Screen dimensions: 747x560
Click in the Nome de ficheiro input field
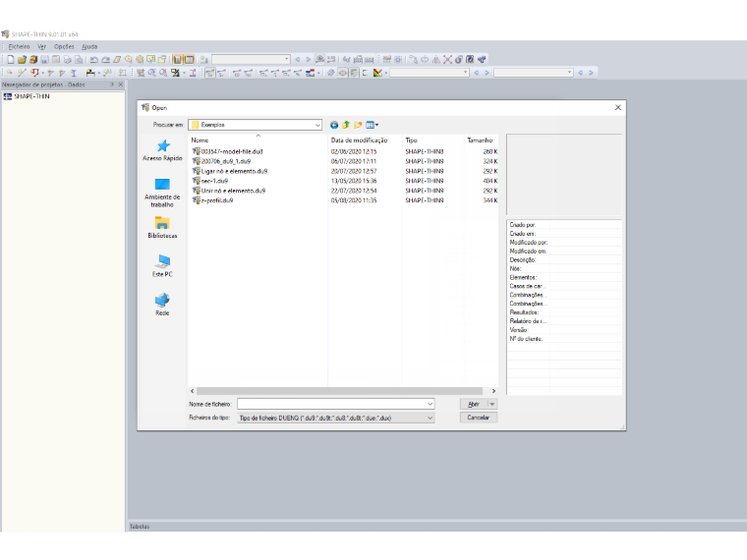pyautogui.click(x=332, y=404)
